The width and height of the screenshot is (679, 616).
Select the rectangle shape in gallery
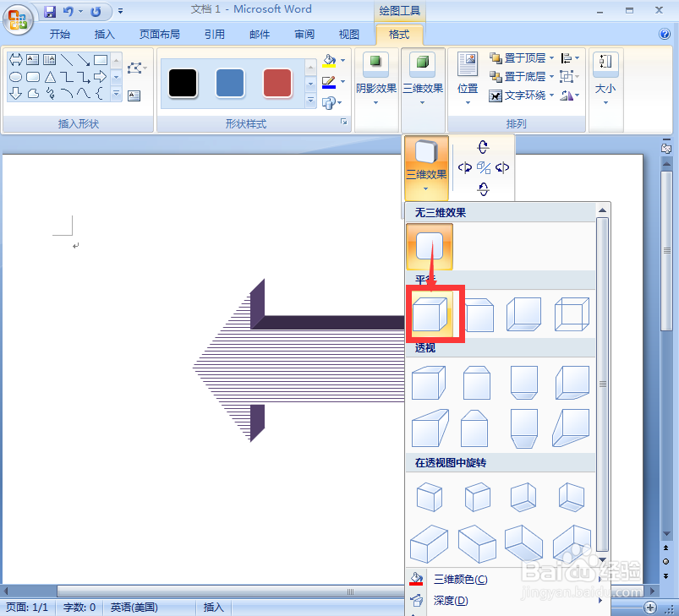pos(101,60)
